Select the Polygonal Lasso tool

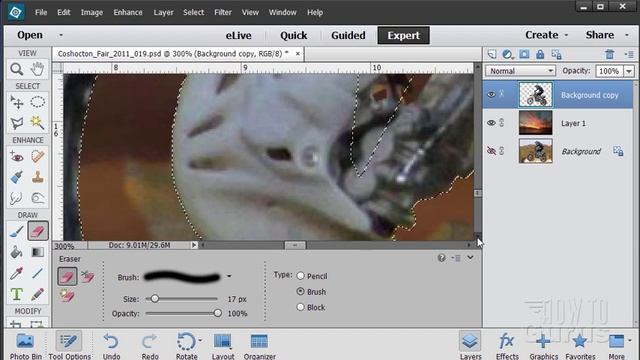pos(17,122)
